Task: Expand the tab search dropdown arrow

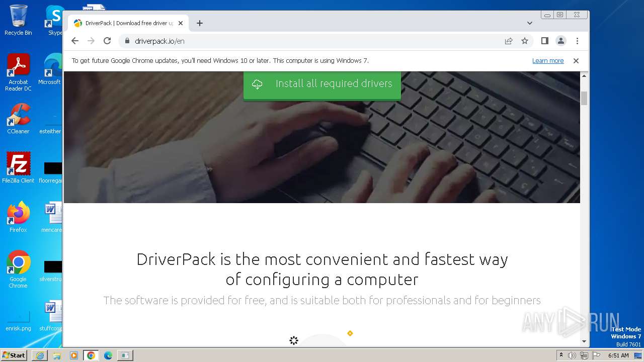Action: 530,23
